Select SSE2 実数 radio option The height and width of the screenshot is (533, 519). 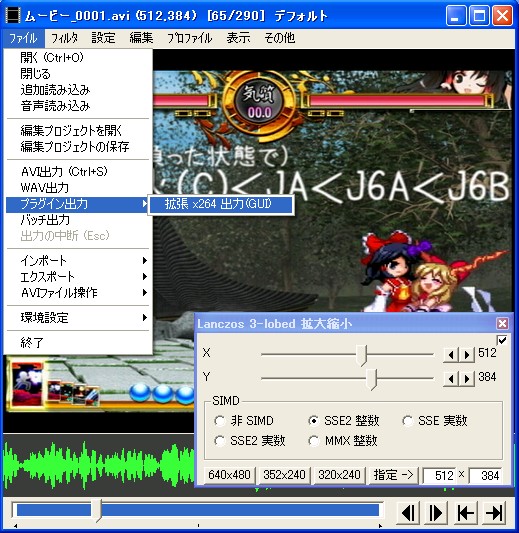click(x=220, y=441)
